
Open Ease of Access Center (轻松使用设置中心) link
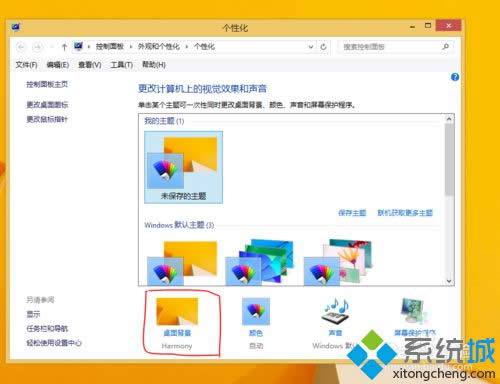(54, 343)
